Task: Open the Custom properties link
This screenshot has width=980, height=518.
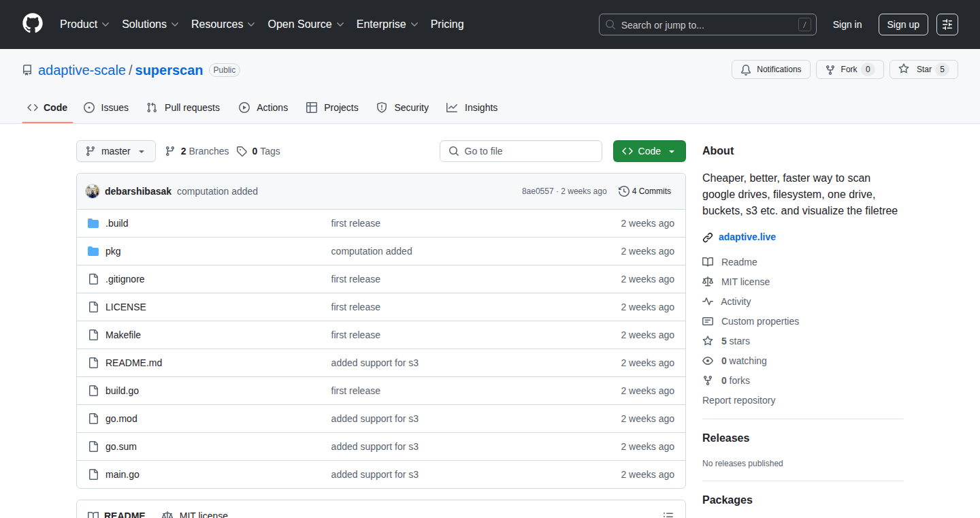Action: tap(760, 321)
